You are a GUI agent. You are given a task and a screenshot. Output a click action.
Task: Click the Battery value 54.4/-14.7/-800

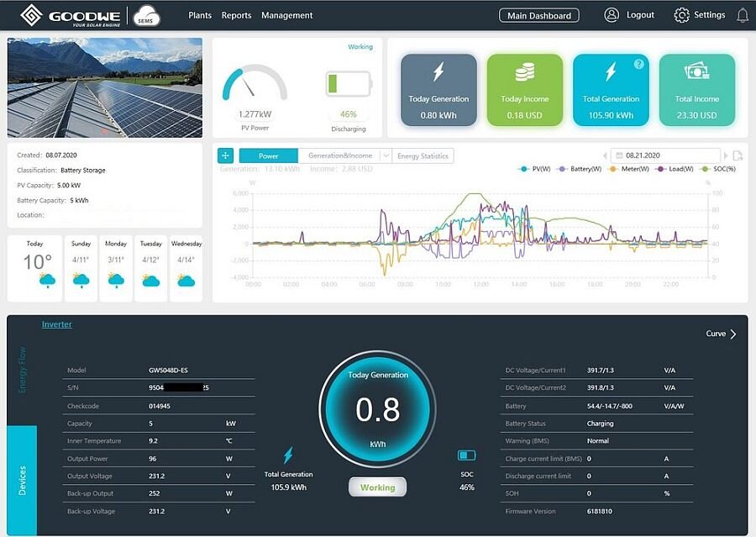coord(610,406)
